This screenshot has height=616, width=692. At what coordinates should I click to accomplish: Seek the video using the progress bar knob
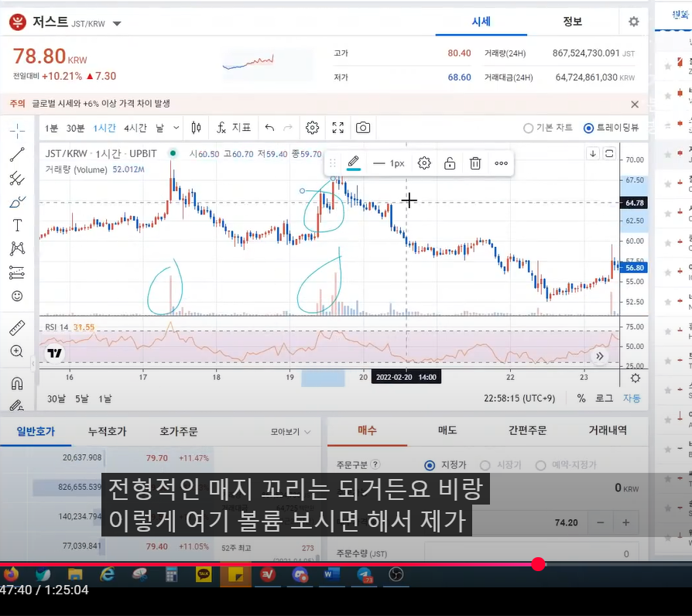pyautogui.click(x=538, y=564)
